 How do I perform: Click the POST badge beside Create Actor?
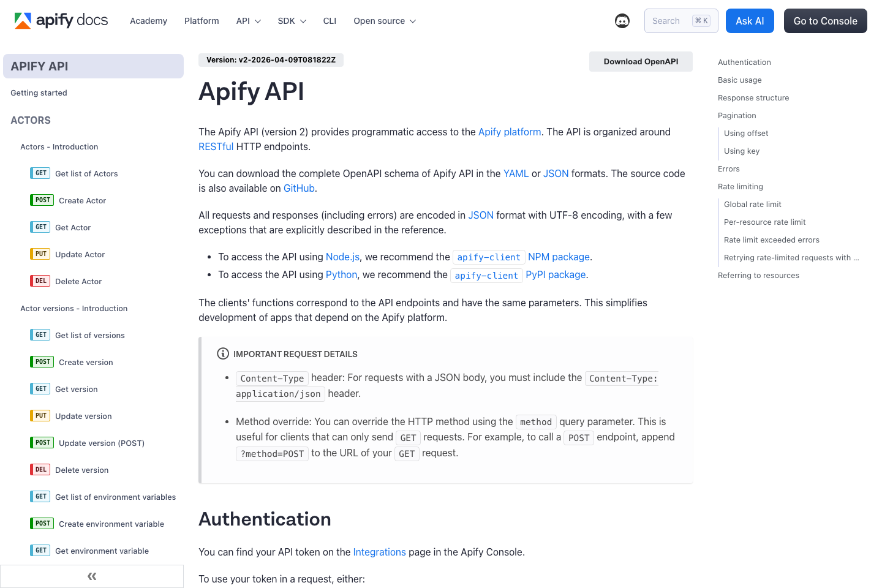[x=42, y=200]
